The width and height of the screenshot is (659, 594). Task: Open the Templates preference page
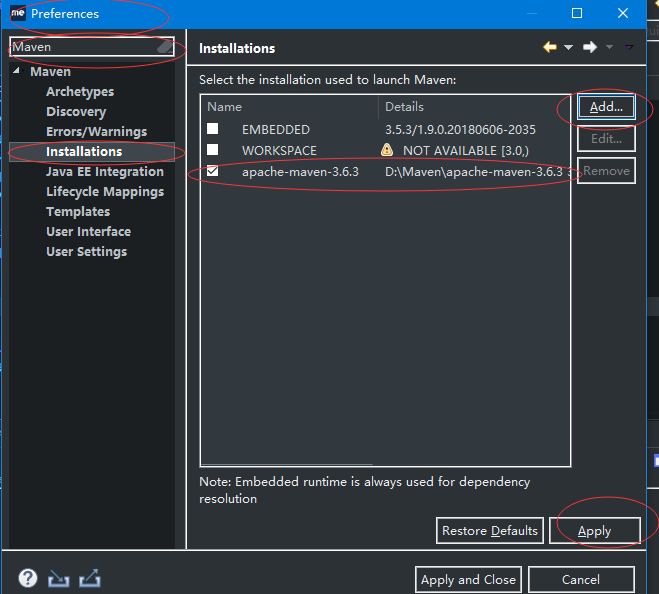click(78, 211)
